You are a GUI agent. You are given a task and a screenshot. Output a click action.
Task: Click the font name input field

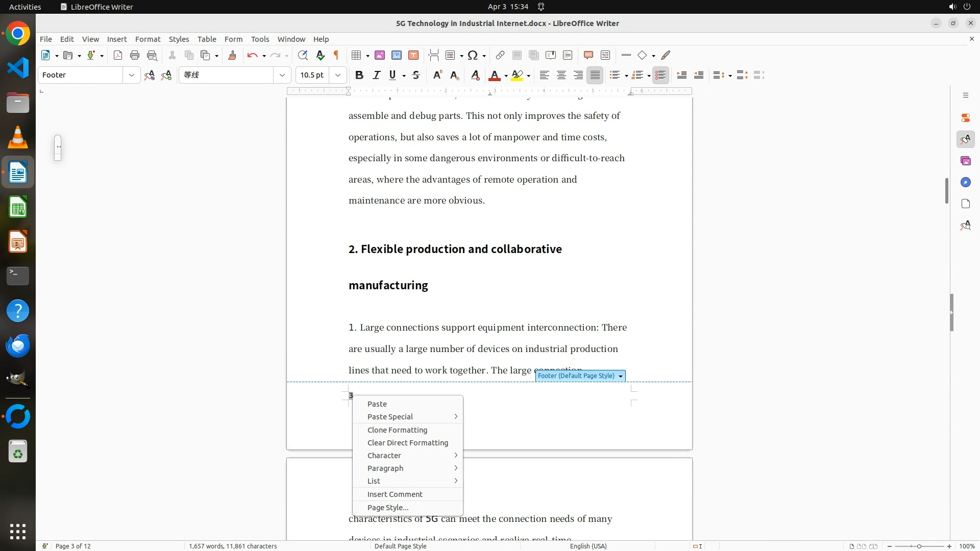point(227,75)
